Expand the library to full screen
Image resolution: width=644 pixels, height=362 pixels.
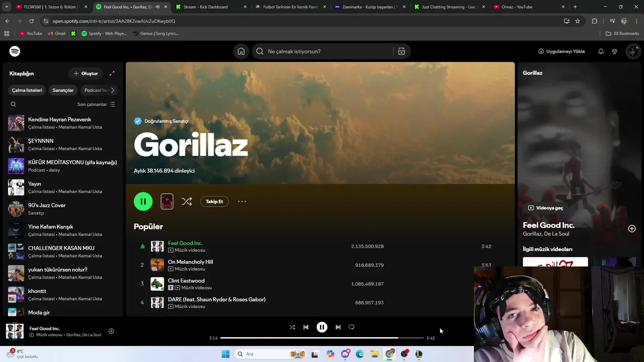tap(112, 73)
